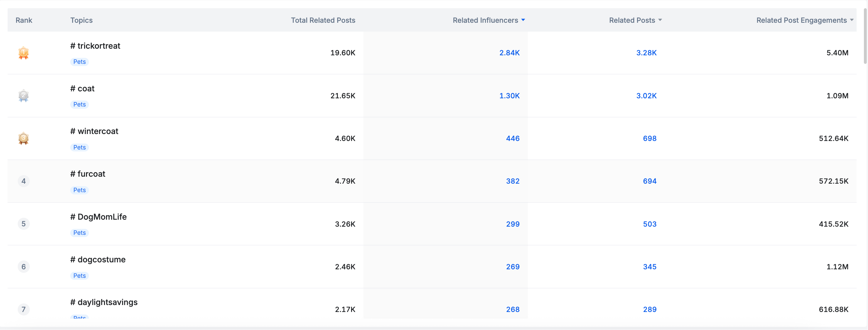View 289 related posts for daylightsavings

[649, 309]
